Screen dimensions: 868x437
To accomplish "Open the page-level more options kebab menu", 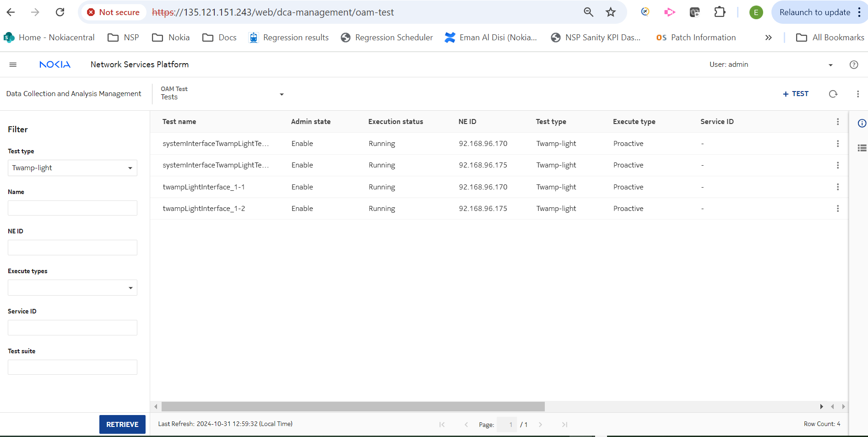I will pyautogui.click(x=857, y=94).
